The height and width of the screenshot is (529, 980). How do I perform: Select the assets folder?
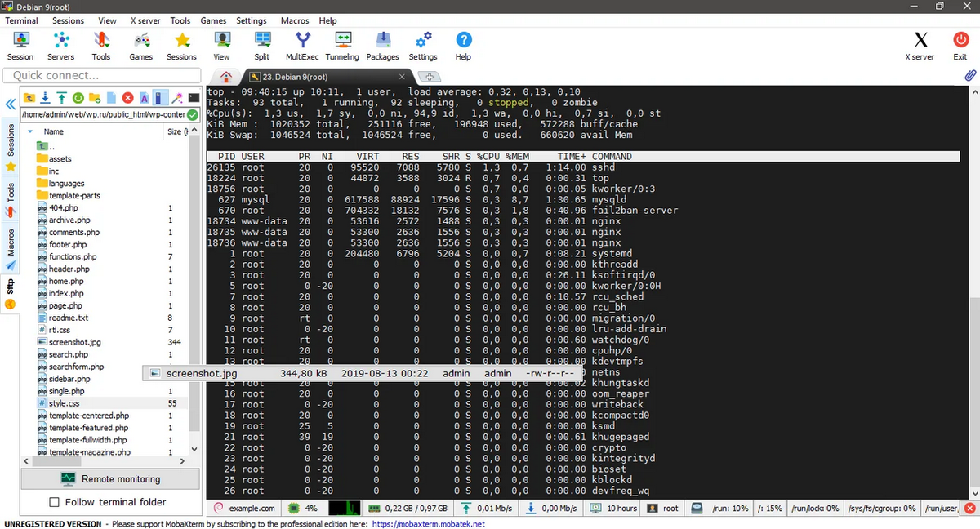point(60,159)
